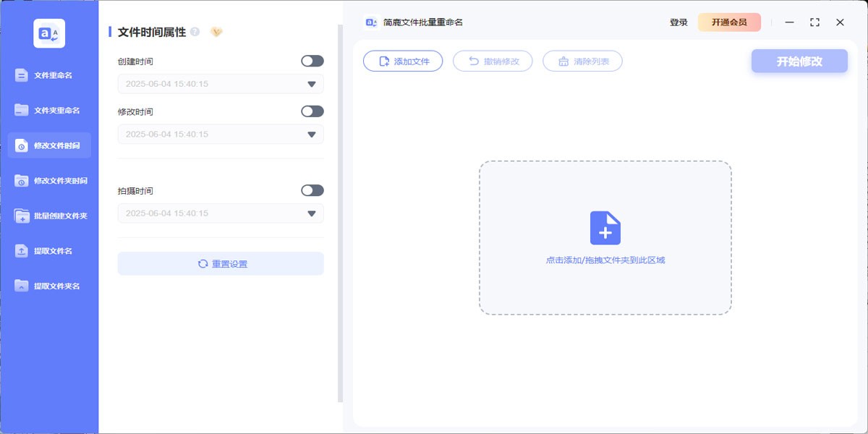Open the 批量创建文件夹 tool
This screenshot has height=434, width=868.
51,216
